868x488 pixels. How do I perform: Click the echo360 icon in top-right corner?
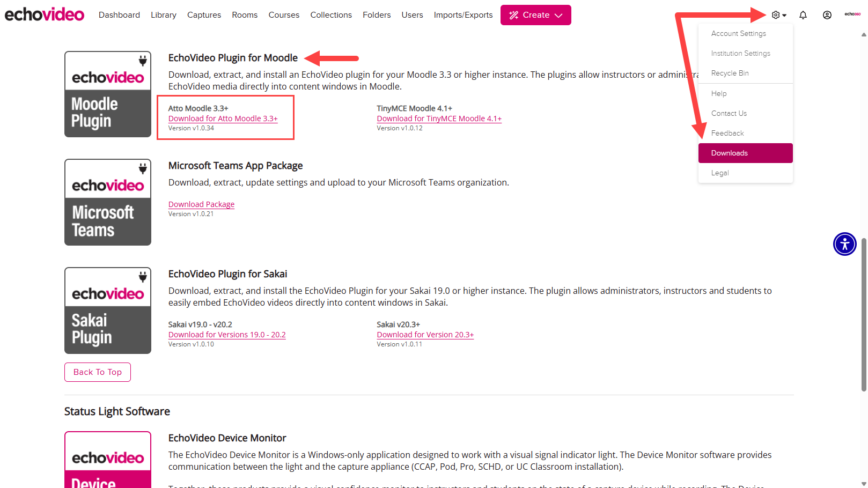point(852,14)
